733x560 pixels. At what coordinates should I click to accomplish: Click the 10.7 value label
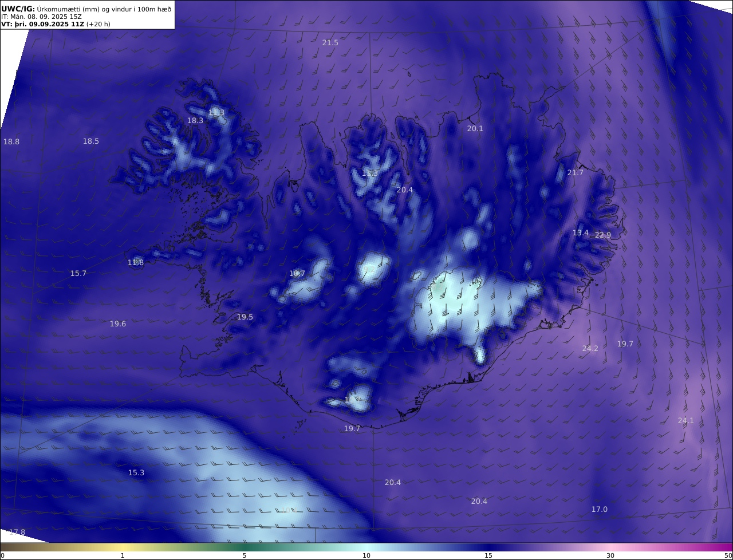click(297, 274)
